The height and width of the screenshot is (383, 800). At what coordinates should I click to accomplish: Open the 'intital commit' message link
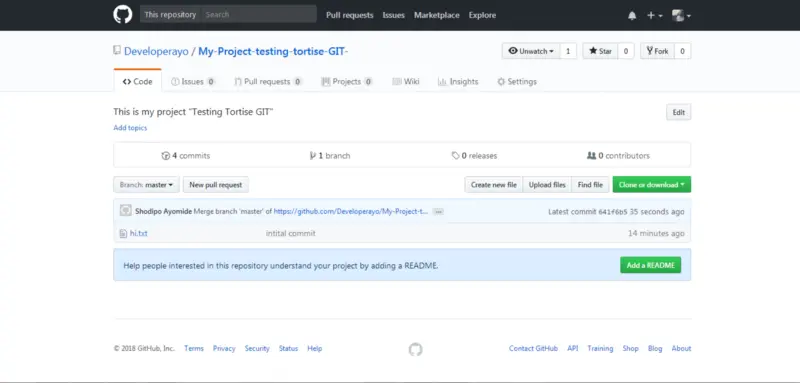click(x=291, y=233)
